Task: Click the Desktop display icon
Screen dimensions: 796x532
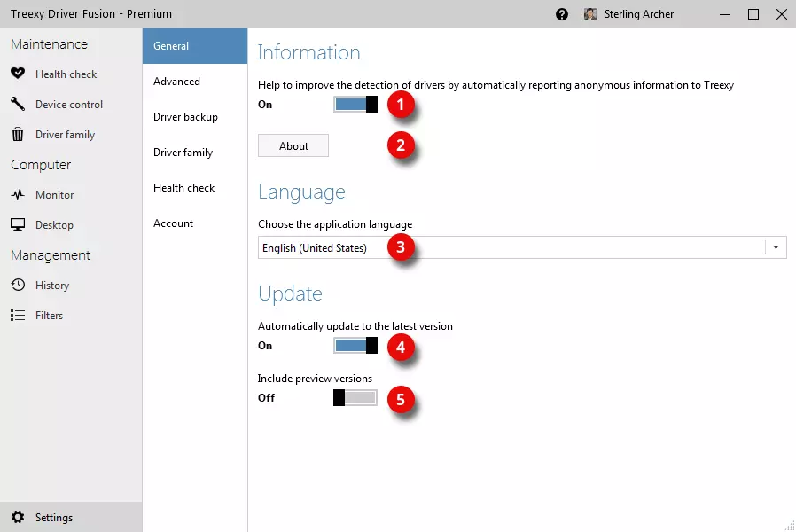Action: click(18, 224)
